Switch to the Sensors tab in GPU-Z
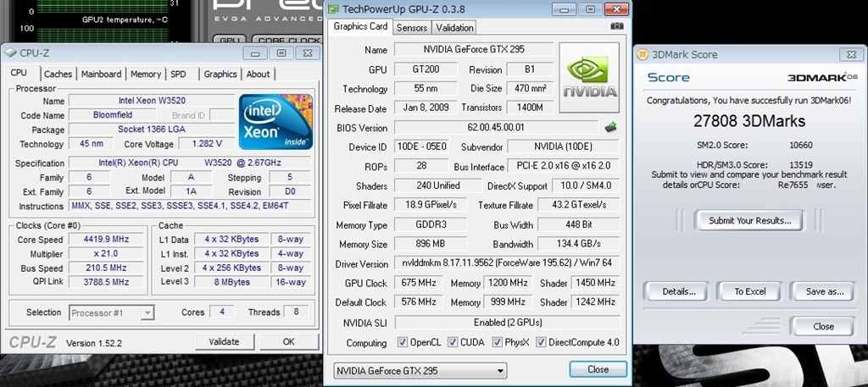This screenshot has width=868, height=387. pyautogui.click(x=412, y=28)
